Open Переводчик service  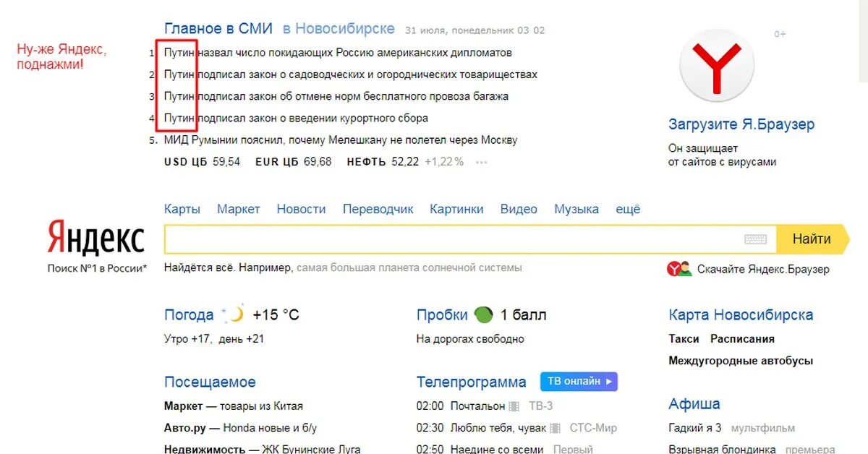coord(378,209)
